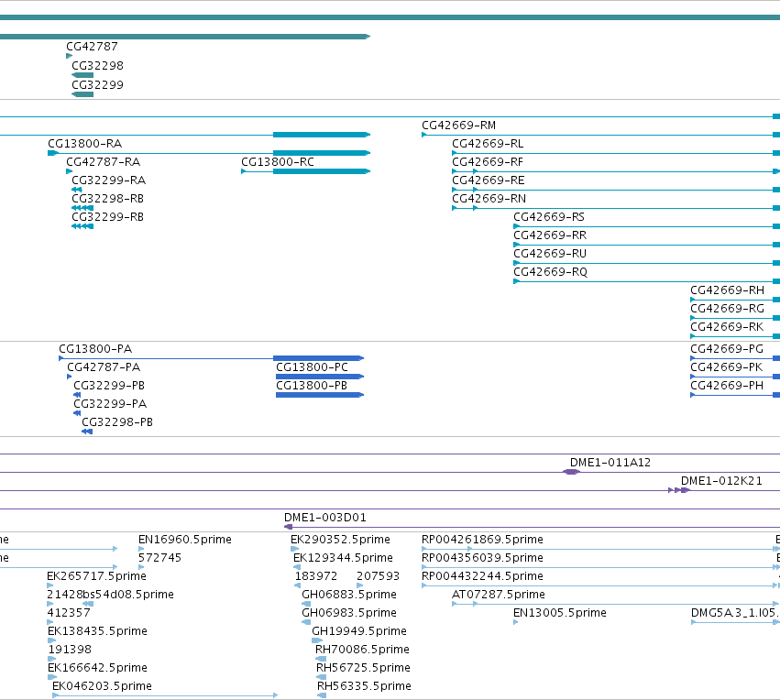
Task: Select the CG13800-PB protein label
Action: tap(312, 386)
